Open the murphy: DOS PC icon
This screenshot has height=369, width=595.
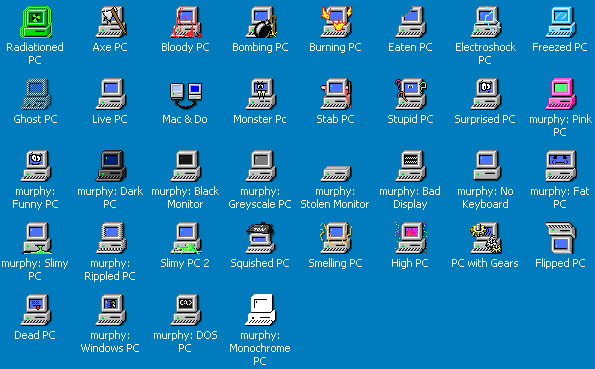[186, 311]
